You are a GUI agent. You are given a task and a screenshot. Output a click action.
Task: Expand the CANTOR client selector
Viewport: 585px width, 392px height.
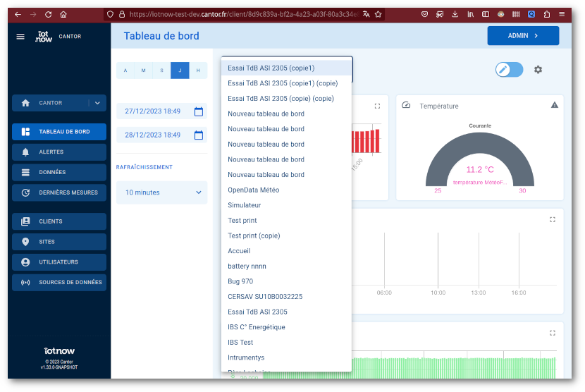97,103
